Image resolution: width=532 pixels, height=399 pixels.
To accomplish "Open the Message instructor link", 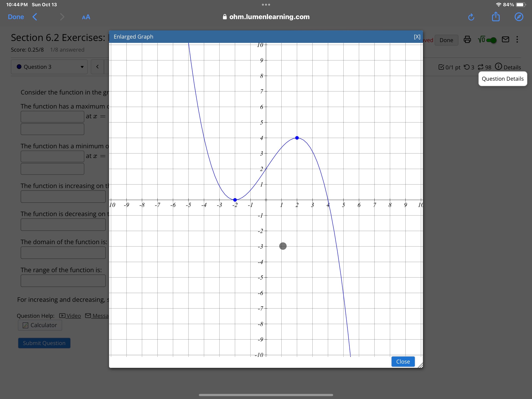I will (97, 316).
